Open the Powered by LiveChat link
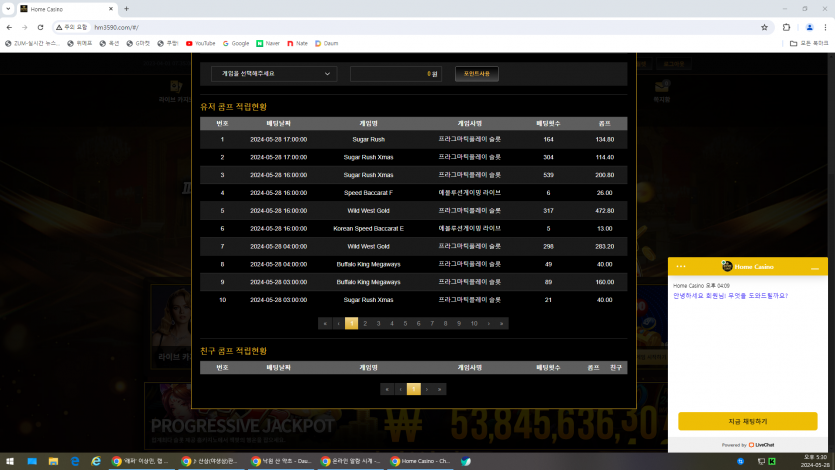This screenshot has width=835, height=470. [748, 445]
